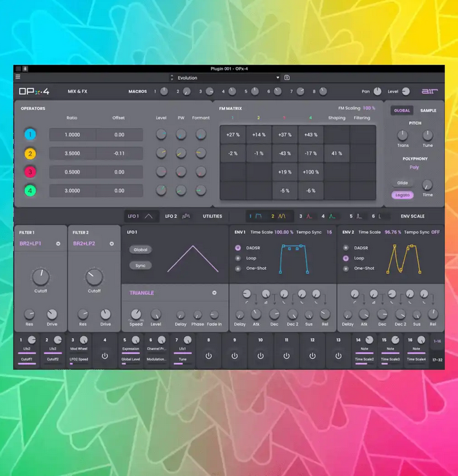Switch to the GLOBAL tab

[402, 111]
